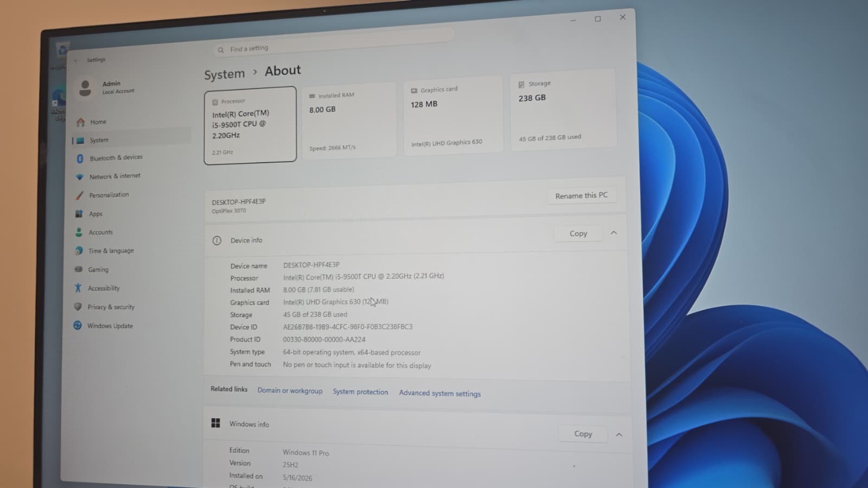Click the device name DESKTOP-HPF4E3P in Device info
This screenshot has width=868, height=488.
pos(311,265)
